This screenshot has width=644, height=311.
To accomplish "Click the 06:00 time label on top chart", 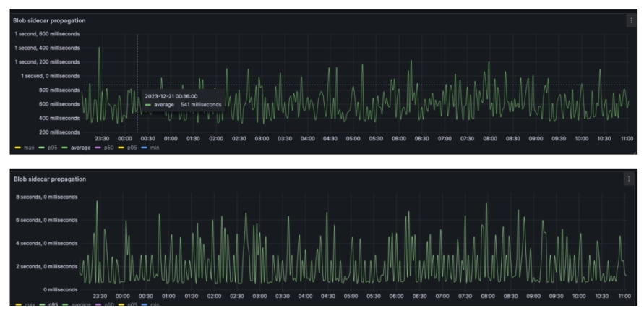I will point(398,137).
